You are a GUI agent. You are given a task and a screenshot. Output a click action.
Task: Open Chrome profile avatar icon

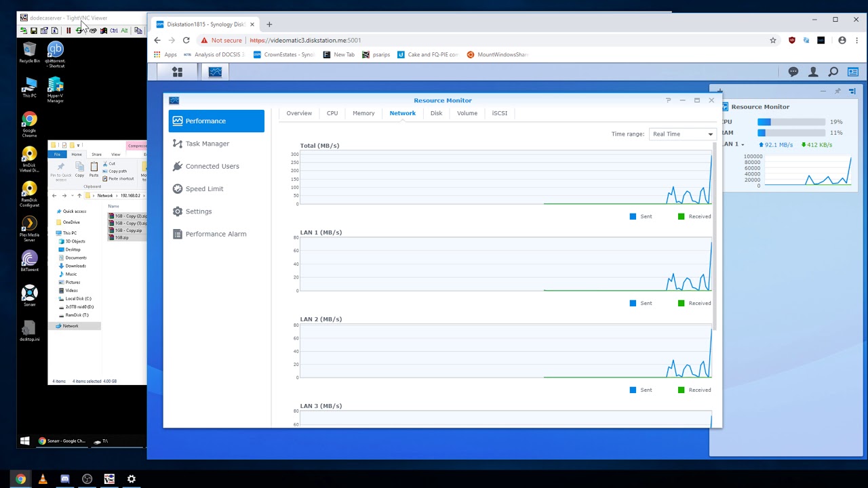tap(842, 40)
